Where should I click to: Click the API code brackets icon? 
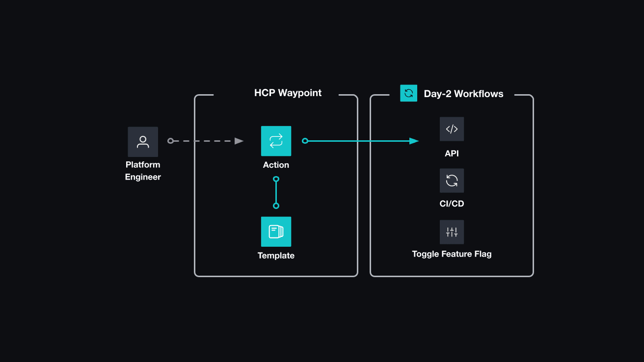(452, 129)
